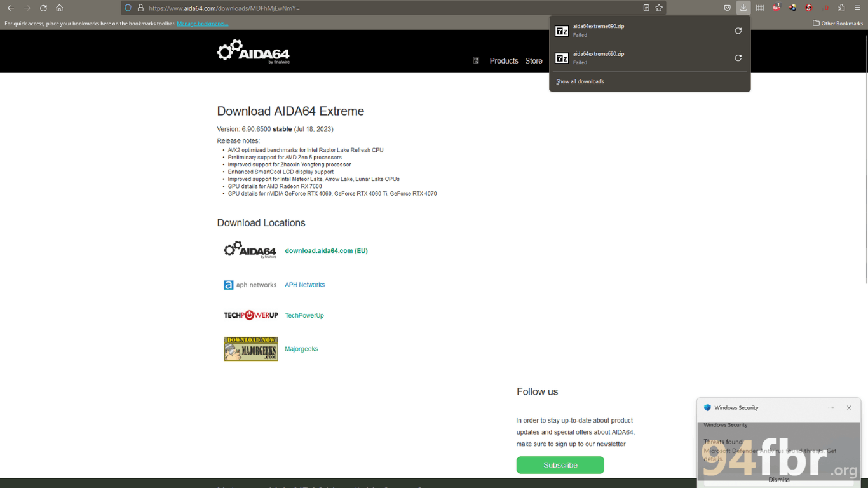Click the AIDA64 header logo
The height and width of the screenshot is (488, 868).
[x=253, y=51]
